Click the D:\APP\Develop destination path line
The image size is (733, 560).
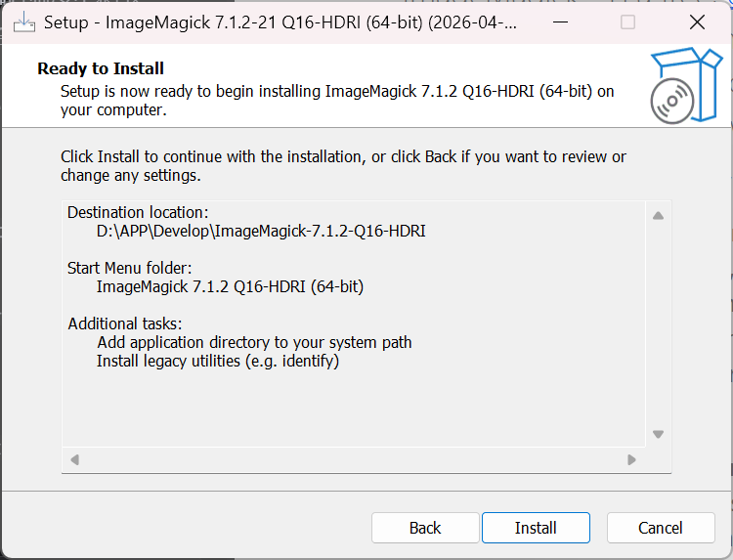click(x=261, y=232)
